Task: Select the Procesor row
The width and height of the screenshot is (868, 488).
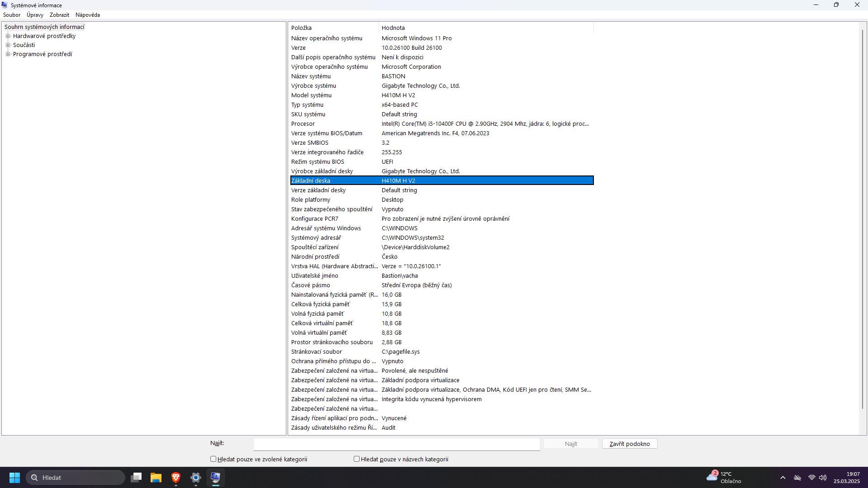Action: (x=442, y=124)
